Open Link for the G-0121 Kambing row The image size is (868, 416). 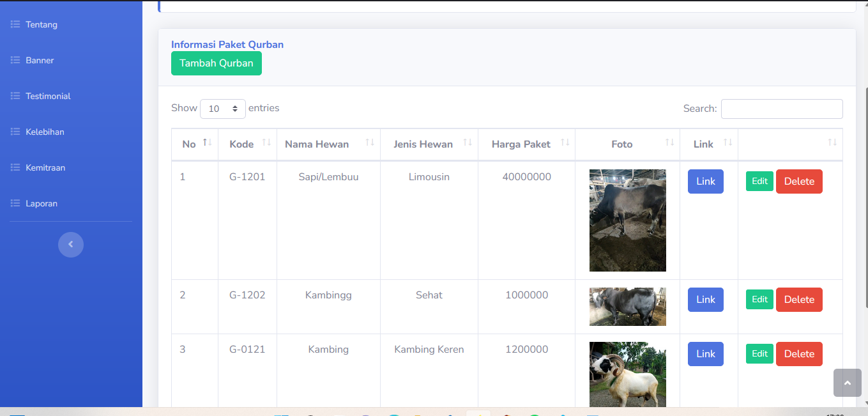[705, 354]
